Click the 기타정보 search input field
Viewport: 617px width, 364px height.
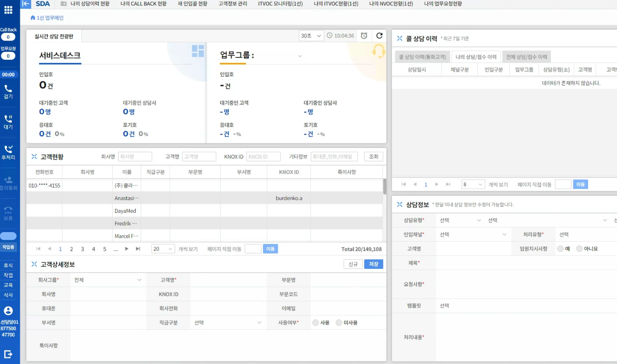coord(334,157)
